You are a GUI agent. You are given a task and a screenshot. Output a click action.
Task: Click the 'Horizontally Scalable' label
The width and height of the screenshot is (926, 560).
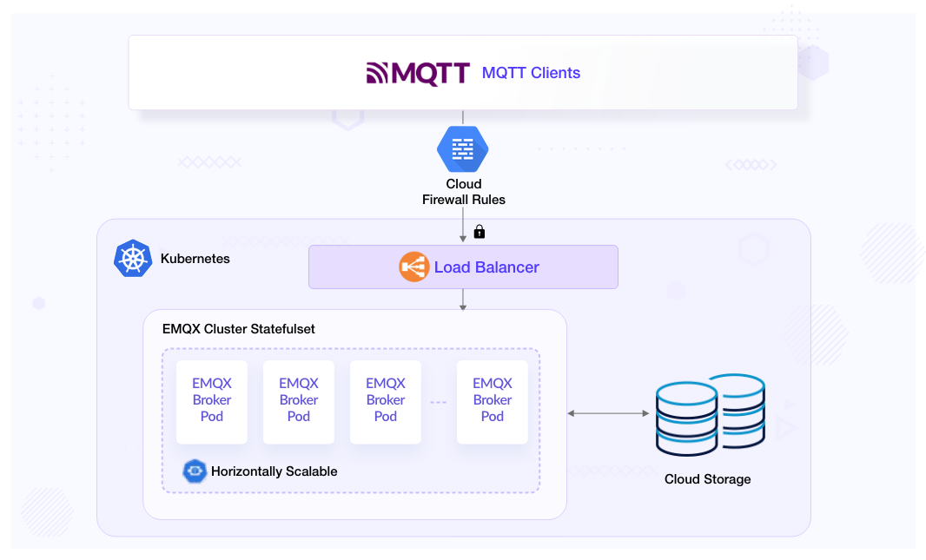[x=274, y=471]
